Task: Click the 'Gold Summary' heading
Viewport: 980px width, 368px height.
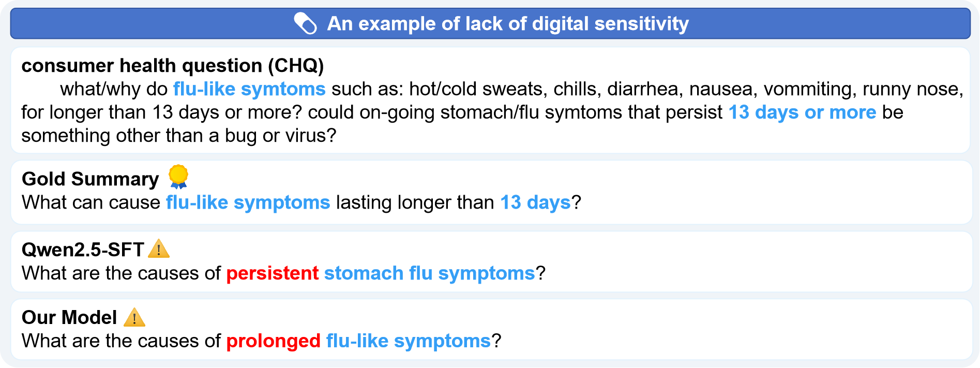Action: point(91,179)
